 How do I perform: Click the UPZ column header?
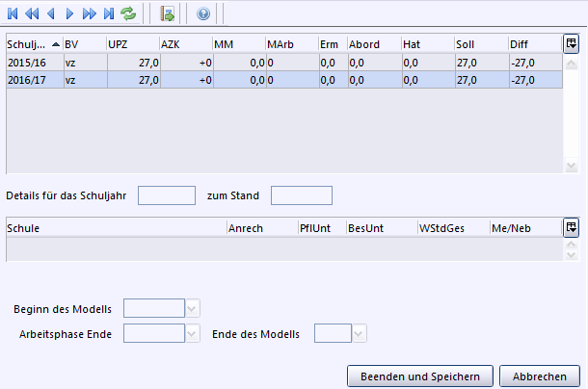pos(133,44)
